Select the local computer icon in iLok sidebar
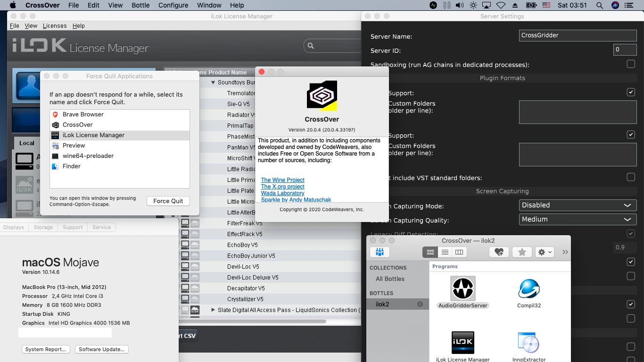Screen dimensions: 644x362 (25, 161)
